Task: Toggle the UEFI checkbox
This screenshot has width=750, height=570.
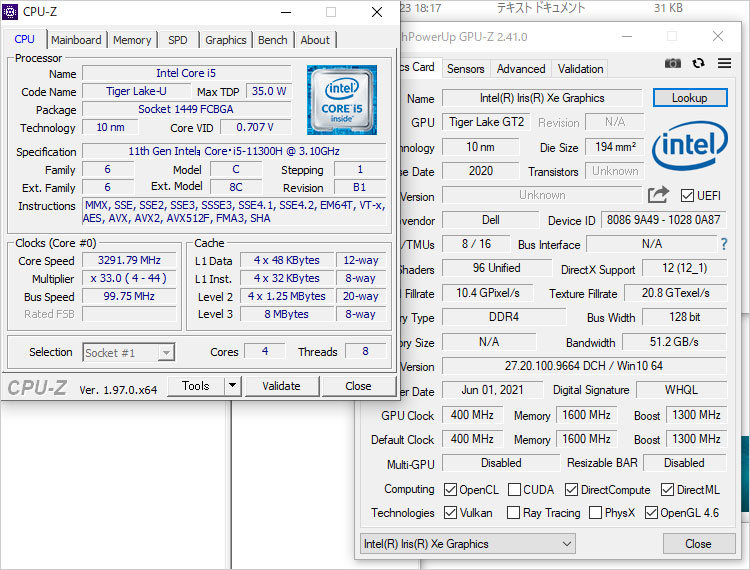Action: (x=687, y=196)
